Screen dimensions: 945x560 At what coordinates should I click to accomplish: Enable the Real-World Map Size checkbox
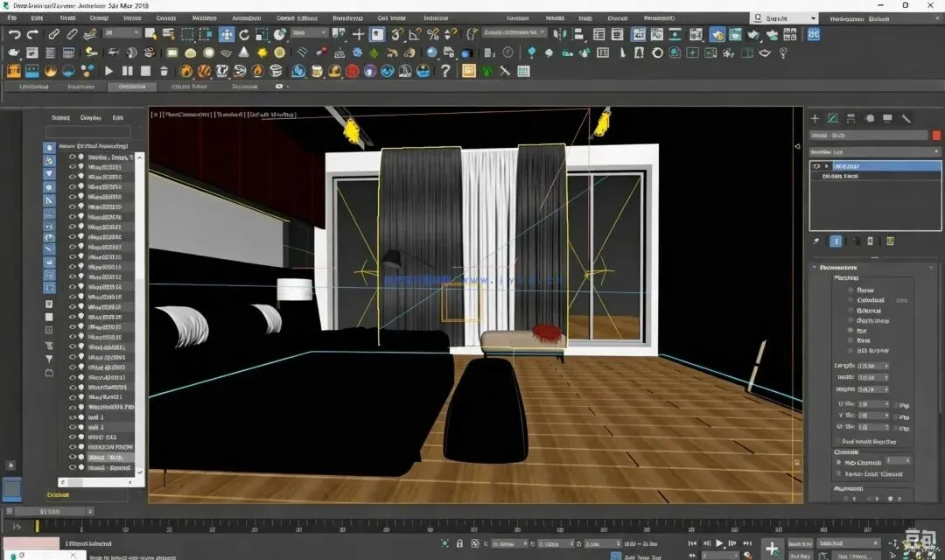(837, 442)
